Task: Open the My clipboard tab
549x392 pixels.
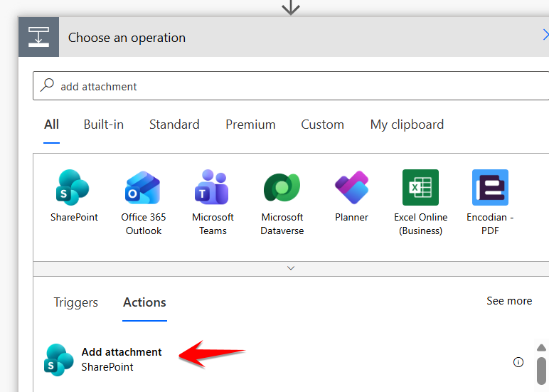Action: [x=407, y=125]
